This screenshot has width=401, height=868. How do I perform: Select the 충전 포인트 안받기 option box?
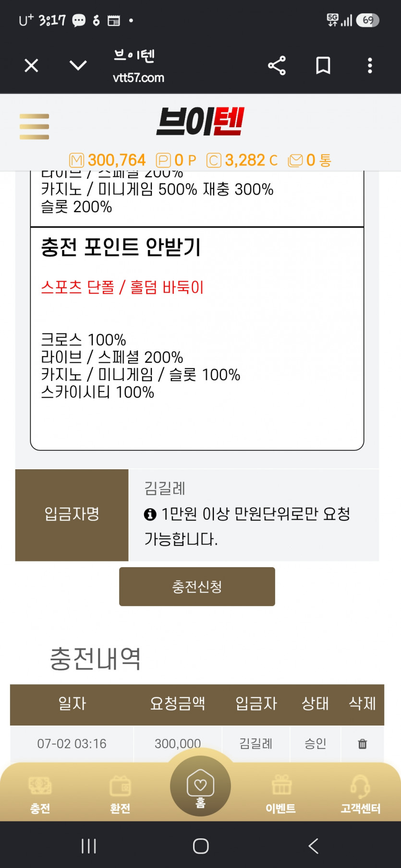pyautogui.click(x=197, y=339)
